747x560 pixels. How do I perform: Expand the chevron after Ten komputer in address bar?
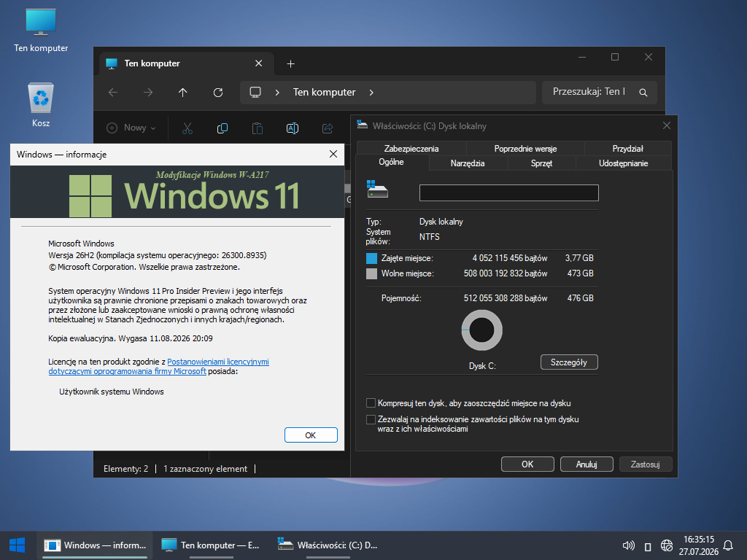[371, 93]
